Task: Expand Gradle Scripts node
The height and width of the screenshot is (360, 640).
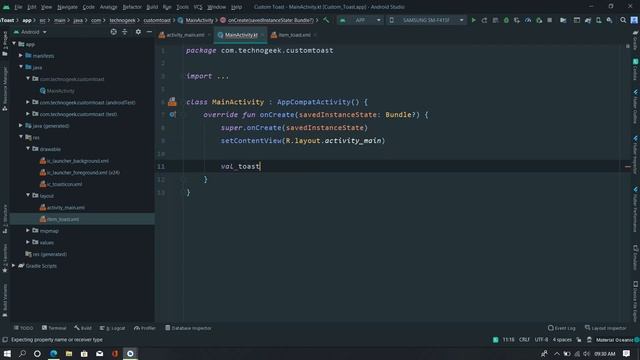Action: click(14, 266)
